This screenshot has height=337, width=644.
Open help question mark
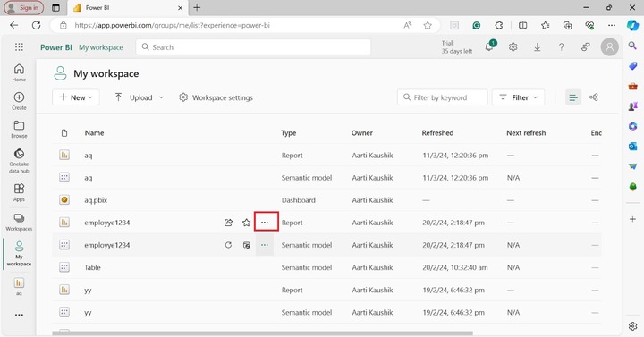pyautogui.click(x=562, y=47)
